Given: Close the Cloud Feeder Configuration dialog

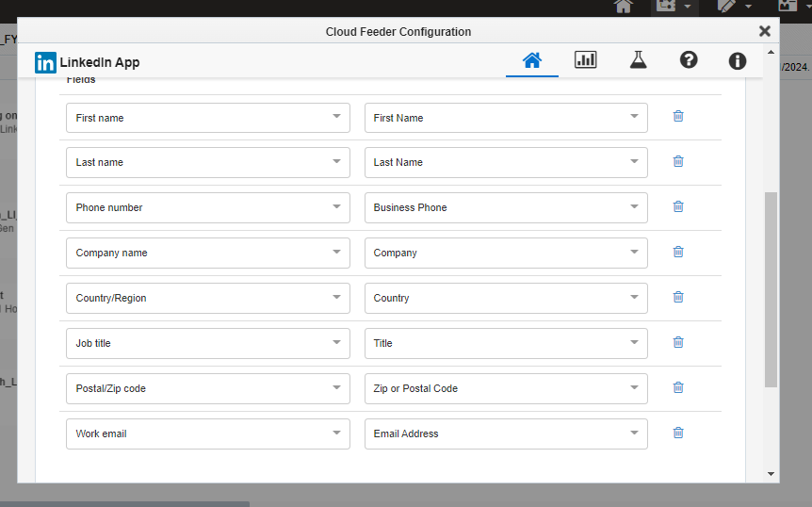Looking at the screenshot, I should click(765, 31).
